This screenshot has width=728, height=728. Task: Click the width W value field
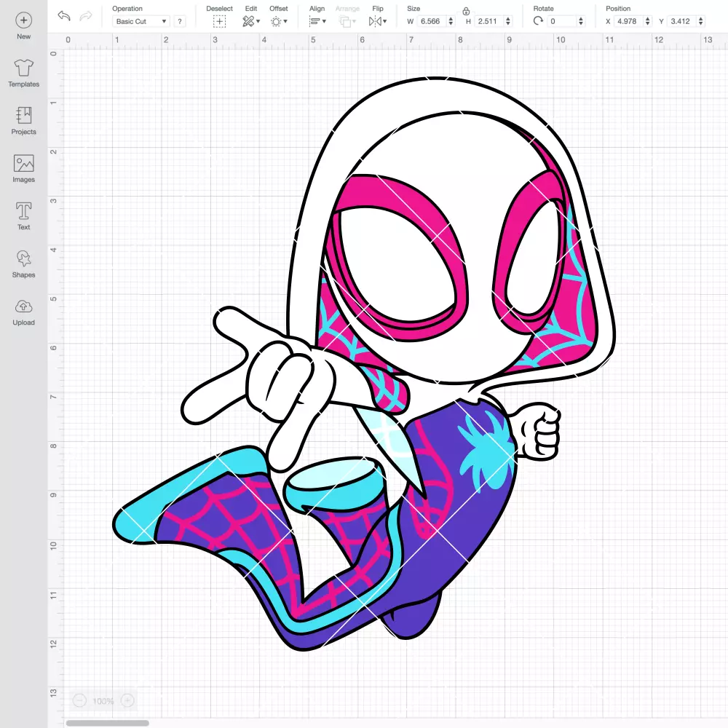(431, 21)
